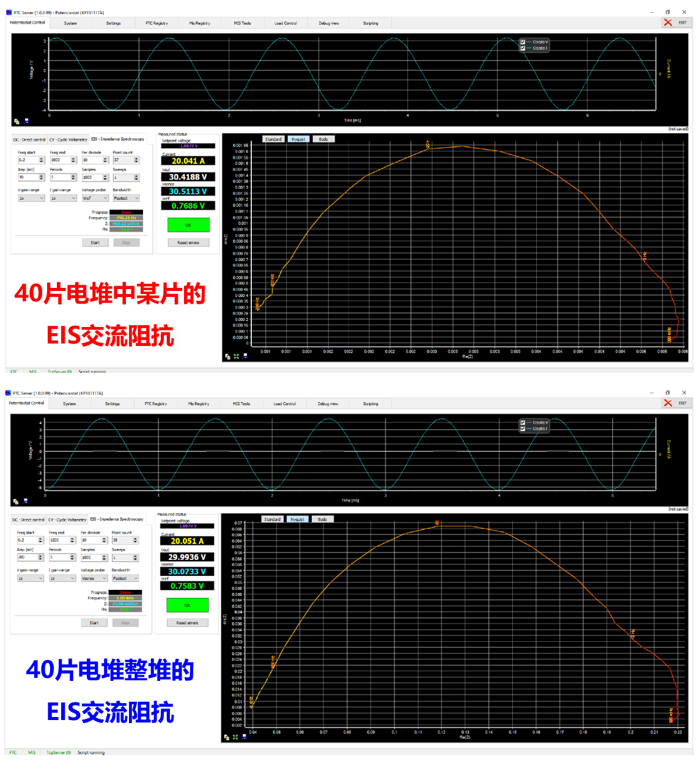This screenshot has height=761, width=700.
Task: Click green fit-view icon under top Nyquist plot
Action: (x=237, y=356)
